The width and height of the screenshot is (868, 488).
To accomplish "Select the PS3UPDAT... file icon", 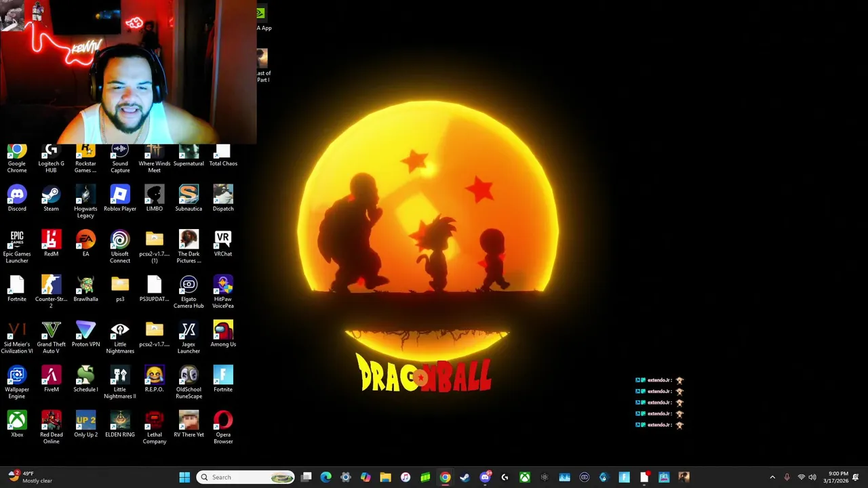I will pos(155,289).
